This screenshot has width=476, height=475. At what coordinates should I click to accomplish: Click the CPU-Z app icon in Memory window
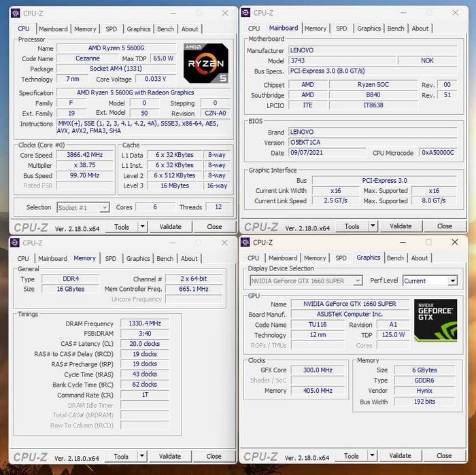point(15,243)
